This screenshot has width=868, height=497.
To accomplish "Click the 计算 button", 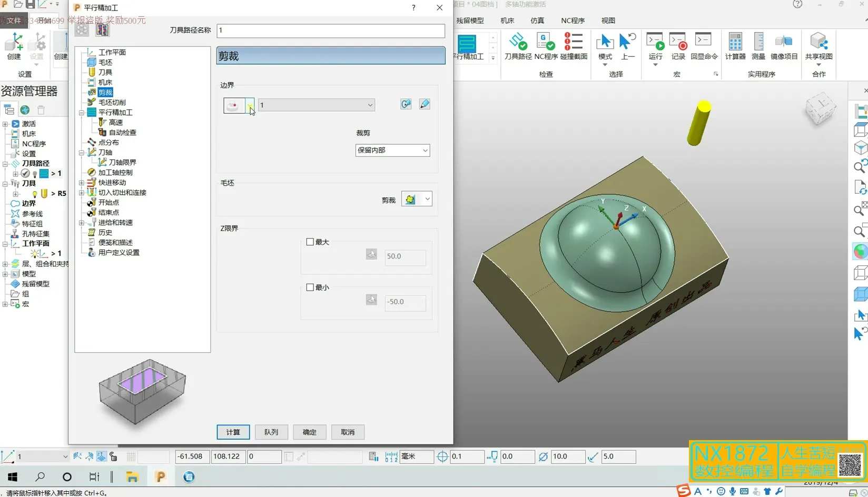I will [x=233, y=432].
